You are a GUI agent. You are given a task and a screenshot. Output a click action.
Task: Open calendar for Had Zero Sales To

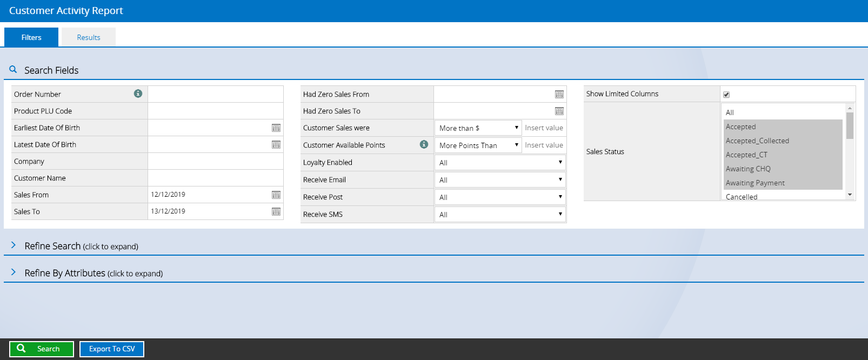(559, 111)
